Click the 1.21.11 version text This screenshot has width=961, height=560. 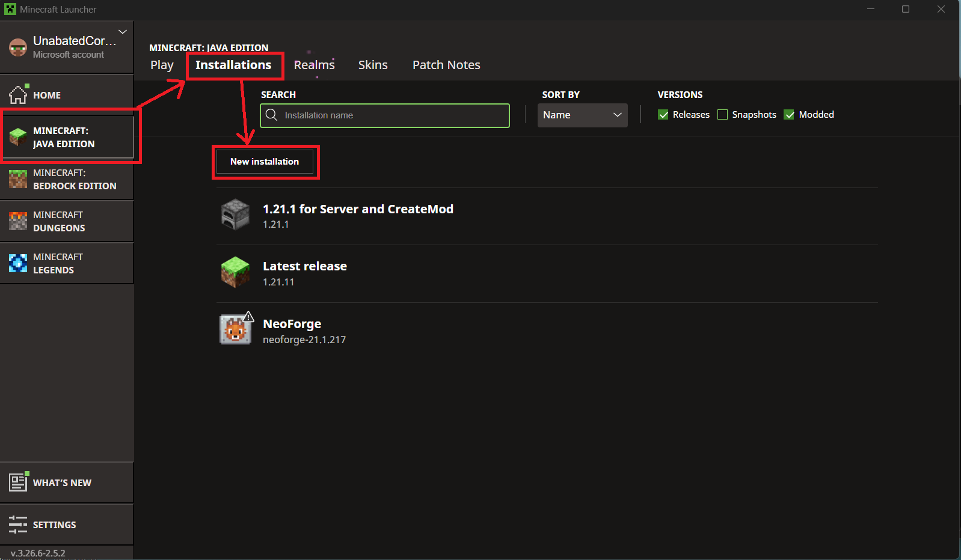278,282
